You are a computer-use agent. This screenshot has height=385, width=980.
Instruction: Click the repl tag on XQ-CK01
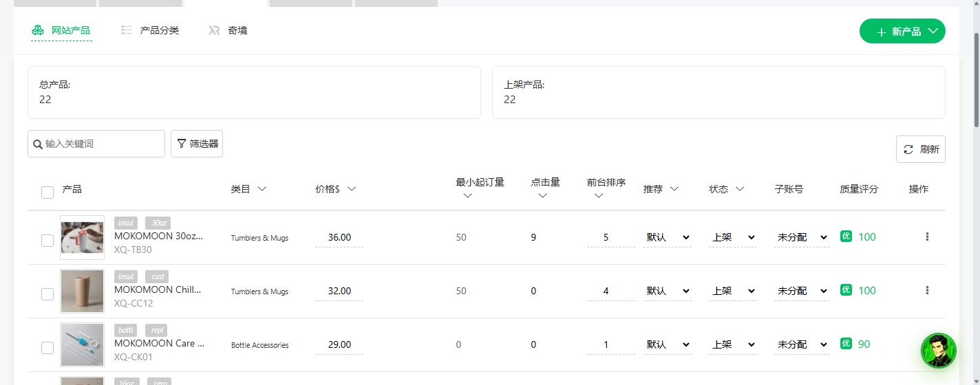click(x=156, y=330)
